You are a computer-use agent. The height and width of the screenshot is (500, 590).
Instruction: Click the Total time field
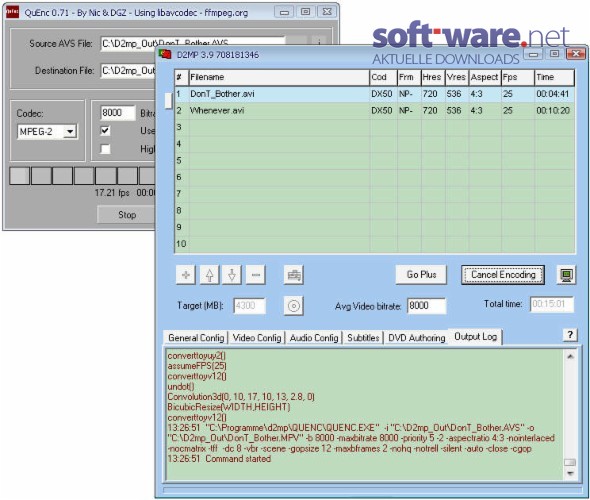pos(552,304)
